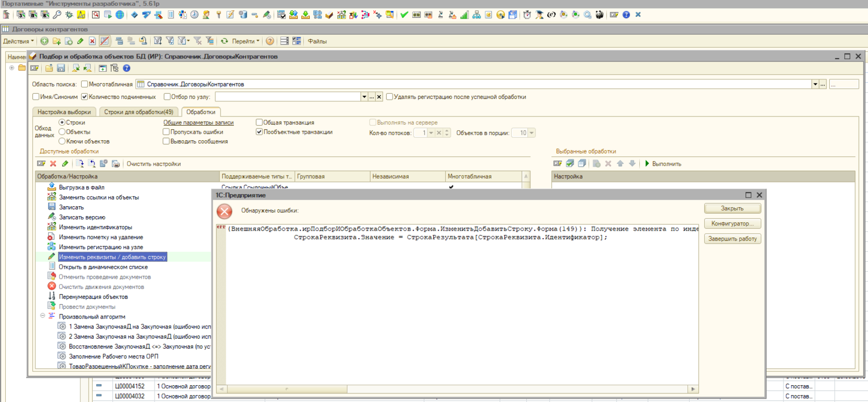This screenshot has height=402, width=868.
Task: Uncheck the Пообъектные транзакции checkbox
Action: [x=259, y=132]
